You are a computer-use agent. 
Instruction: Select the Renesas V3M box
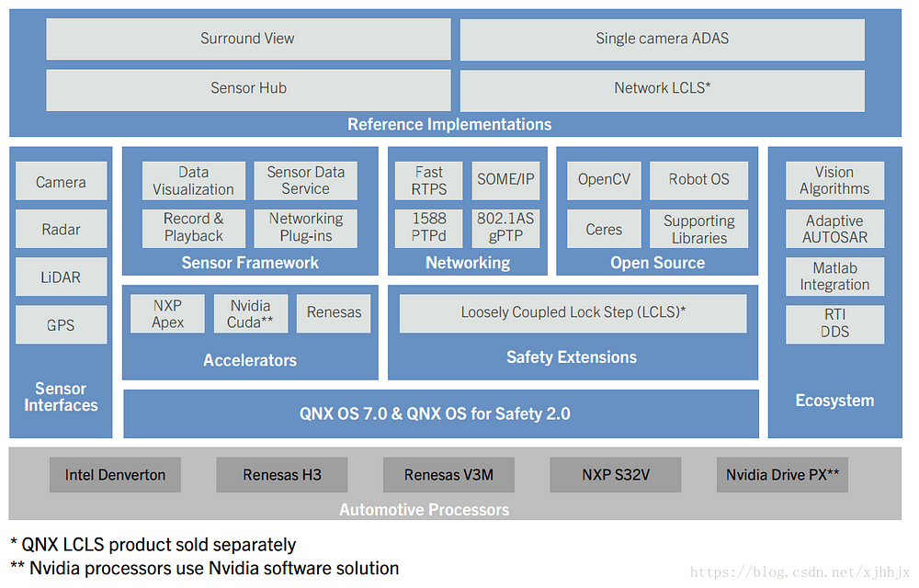[448, 475]
